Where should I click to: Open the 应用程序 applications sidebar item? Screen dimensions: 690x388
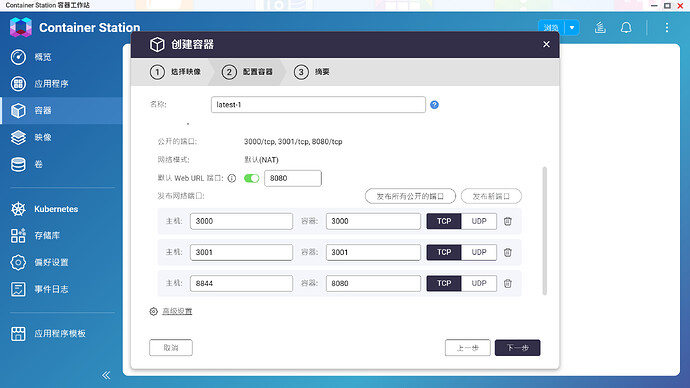coord(62,84)
